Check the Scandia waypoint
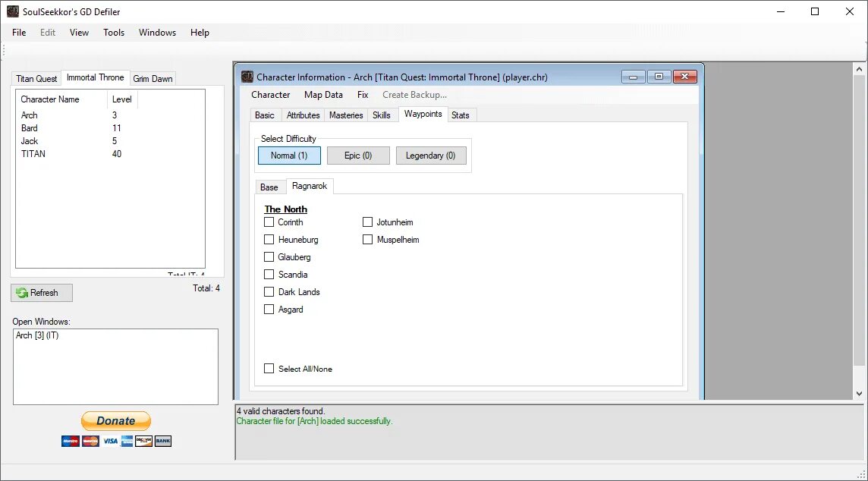Screen dimensions: 868x481 point(269,275)
